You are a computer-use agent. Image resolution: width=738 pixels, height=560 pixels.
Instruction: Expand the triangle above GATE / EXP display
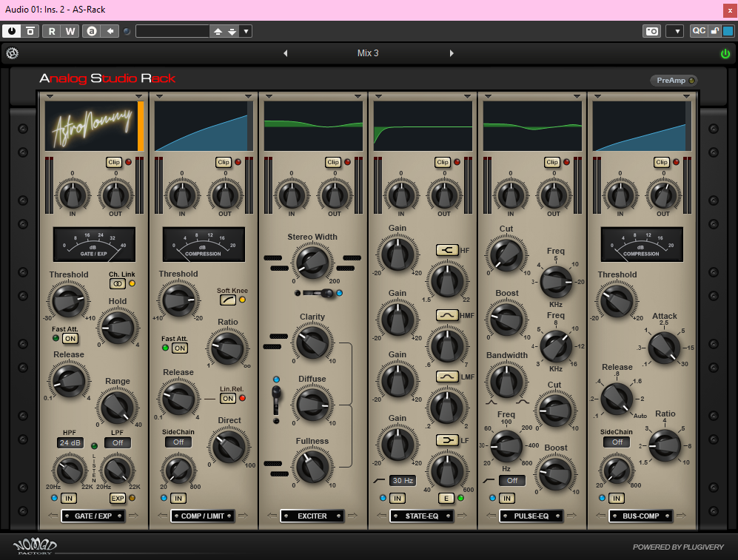coord(50,96)
